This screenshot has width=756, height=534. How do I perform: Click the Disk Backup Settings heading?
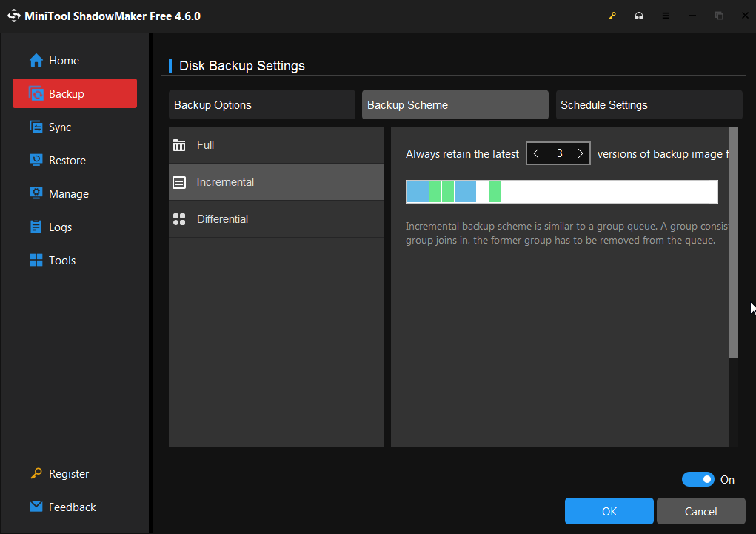click(242, 66)
